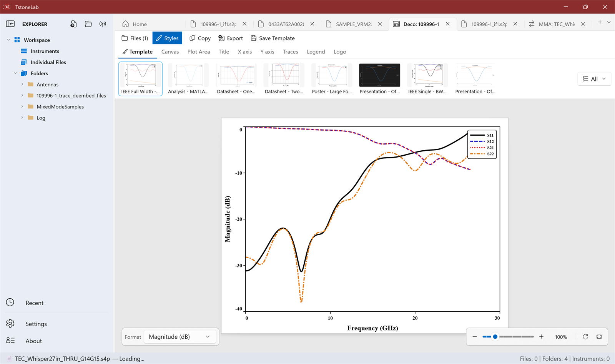Close the Deco: 109996-1 tab

pyautogui.click(x=448, y=24)
